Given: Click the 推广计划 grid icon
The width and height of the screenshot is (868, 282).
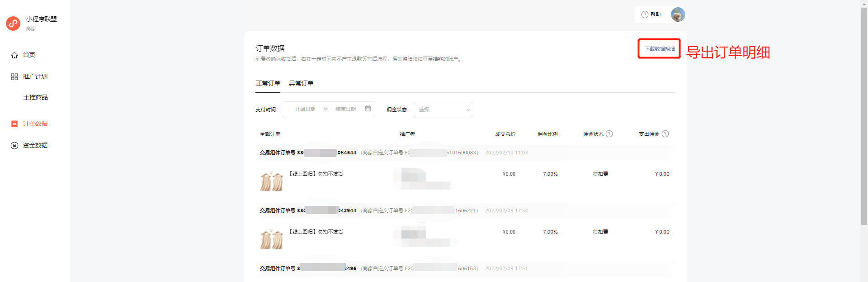Looking at the screenshot, I should pos(14,76).
